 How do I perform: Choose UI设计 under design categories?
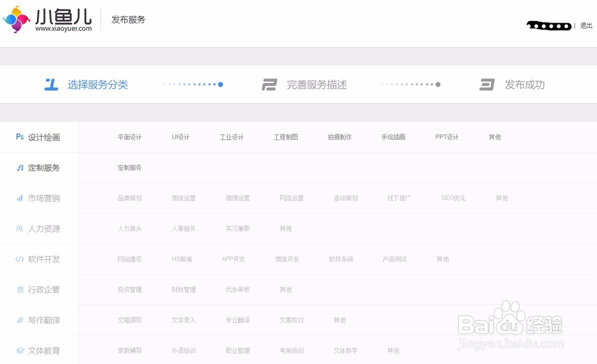181,137
